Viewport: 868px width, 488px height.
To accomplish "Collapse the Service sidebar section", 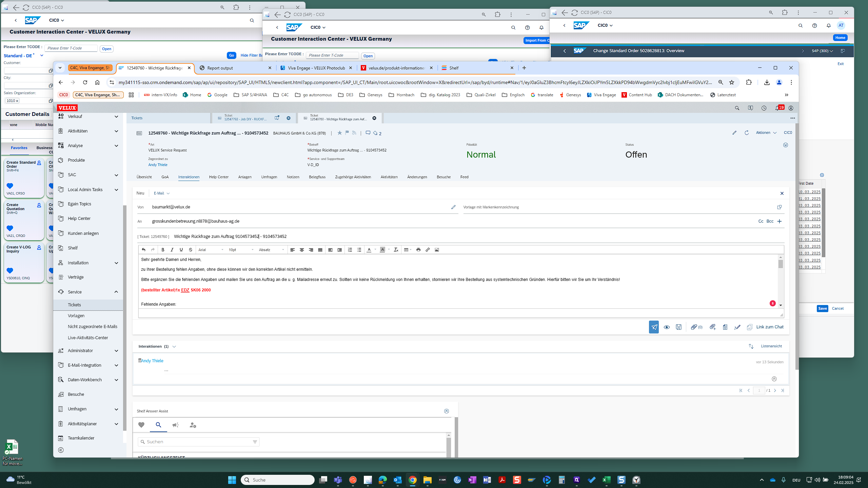I will click(x=116, y=292).
